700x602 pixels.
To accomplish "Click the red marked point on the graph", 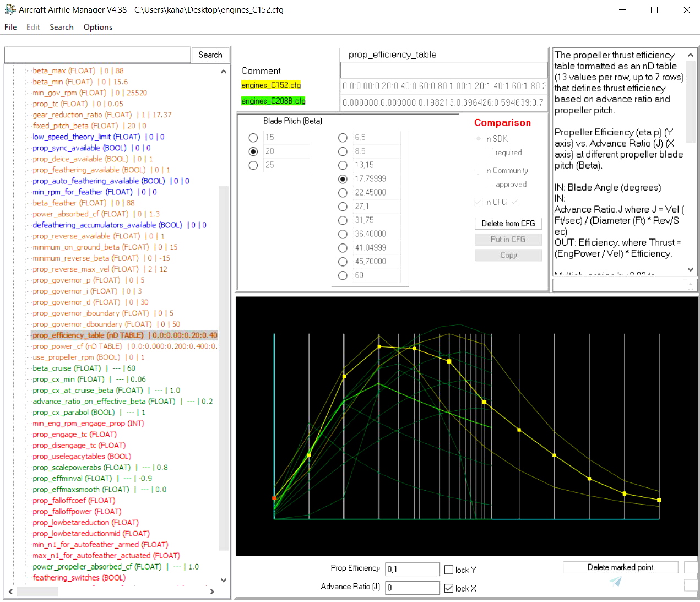I will click(274, 497).
